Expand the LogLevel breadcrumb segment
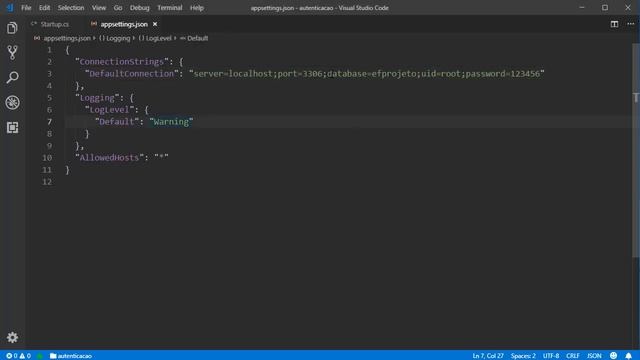Screen dimensions: 640x360 (x=155, y=38)
